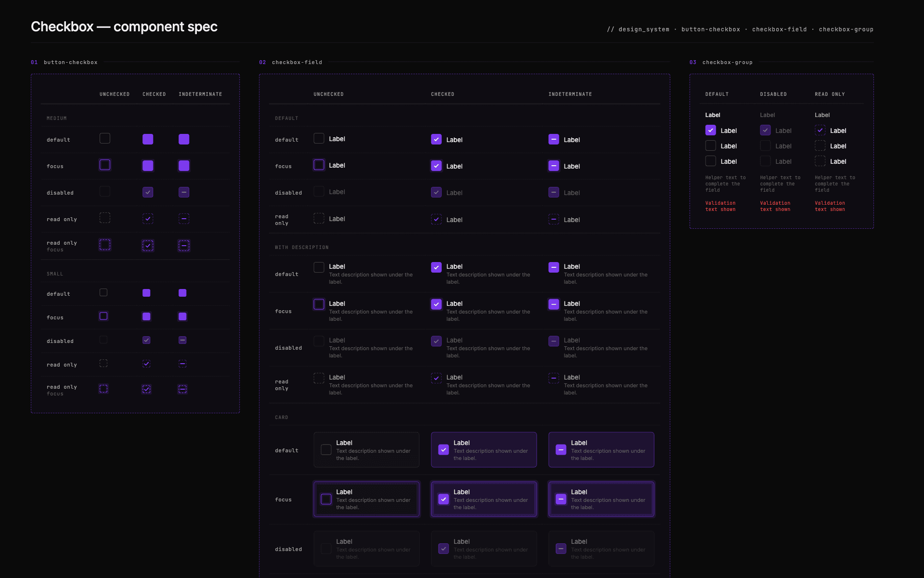Click default indeterminate checkbox-field without description
Viewport: 924px width, 578px height.
click(x=553, y=139)
